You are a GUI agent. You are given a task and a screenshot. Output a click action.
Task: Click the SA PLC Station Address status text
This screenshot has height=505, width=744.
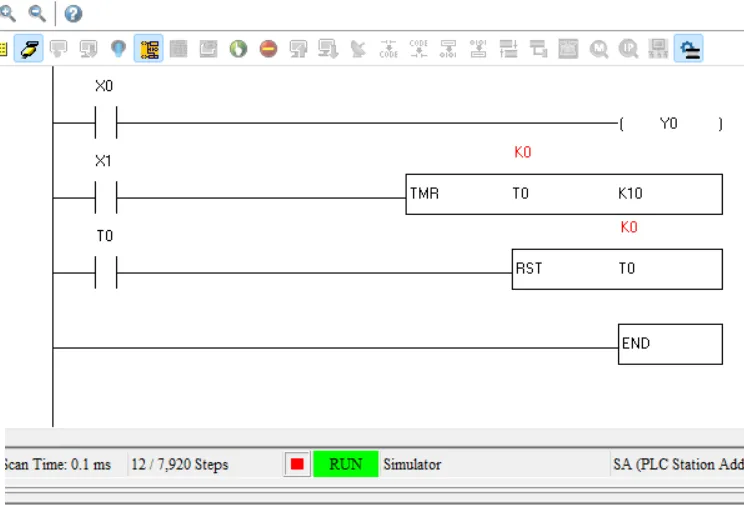[679, 464]
